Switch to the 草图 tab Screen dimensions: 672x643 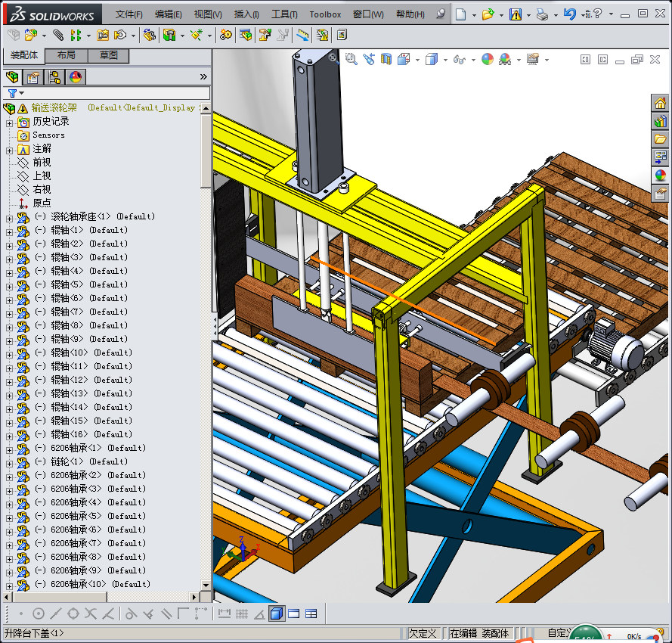(x=109, y=55)
